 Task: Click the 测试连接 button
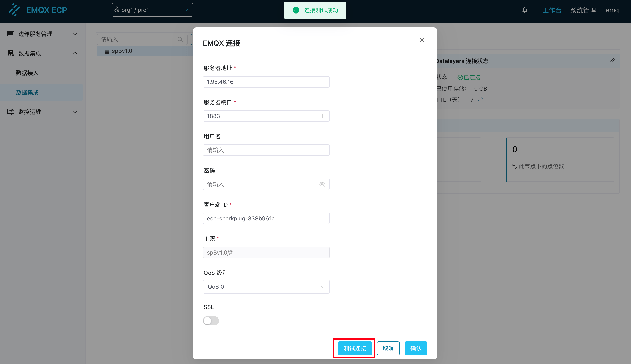click(354, 348)
